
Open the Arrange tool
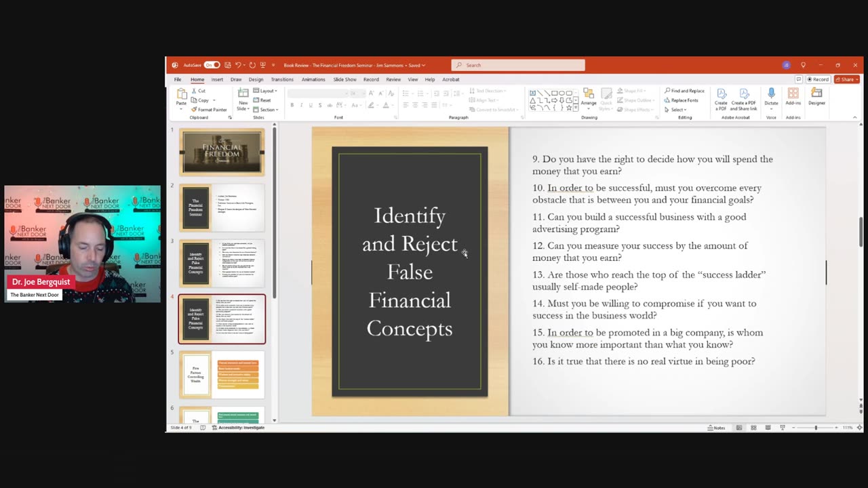[x=588, y=98]
